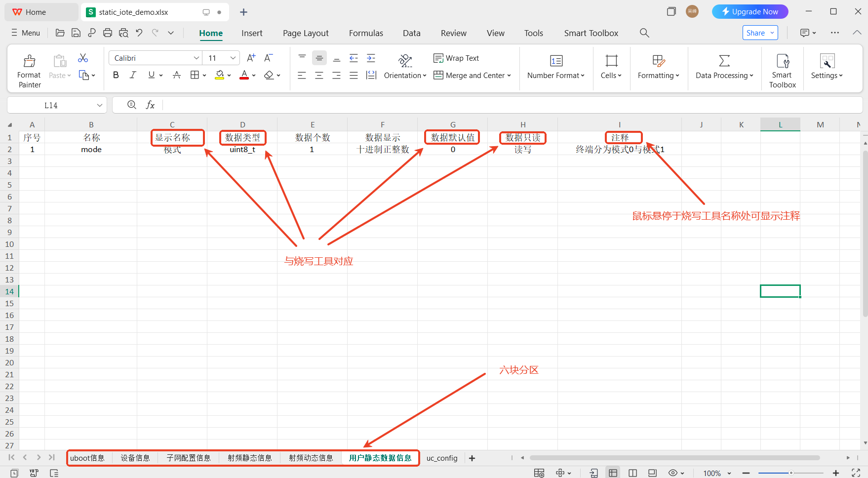Toggle Underline formatting

coord(152,75)
